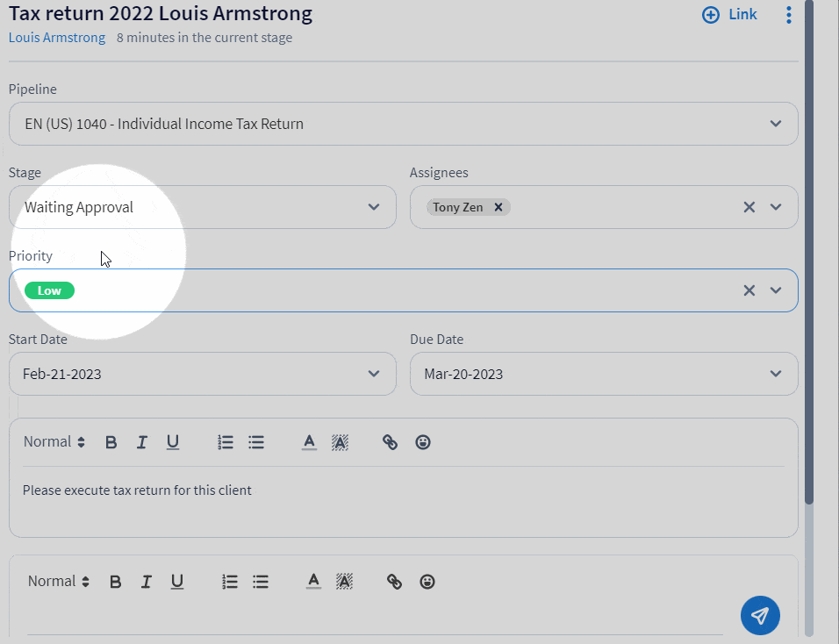Apply underline formatting in the top editor

click(x=172, y=441)
